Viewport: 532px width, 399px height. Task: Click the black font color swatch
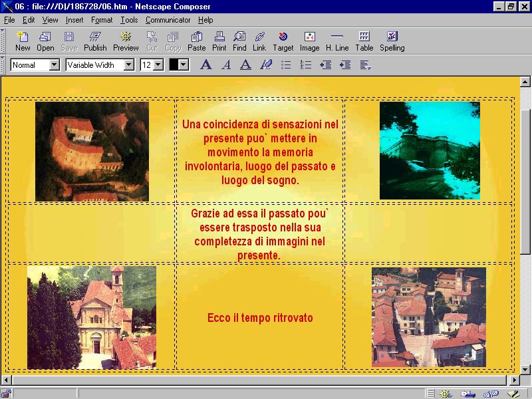[x=174, y=65]
